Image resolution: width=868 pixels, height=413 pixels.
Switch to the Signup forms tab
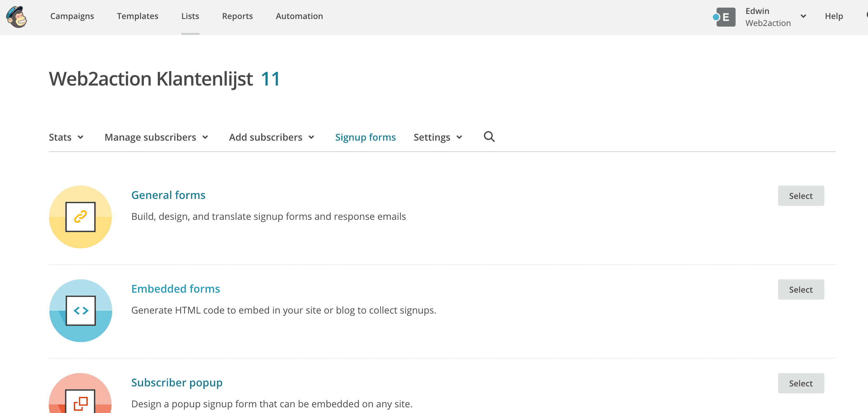coord(365,137)
